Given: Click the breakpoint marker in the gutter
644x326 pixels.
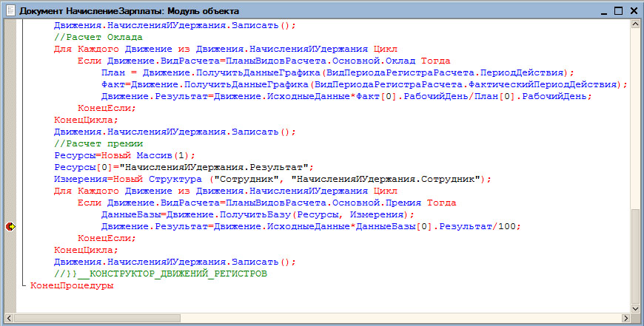Looking at the screenshot, I should [x=10, y=226].
